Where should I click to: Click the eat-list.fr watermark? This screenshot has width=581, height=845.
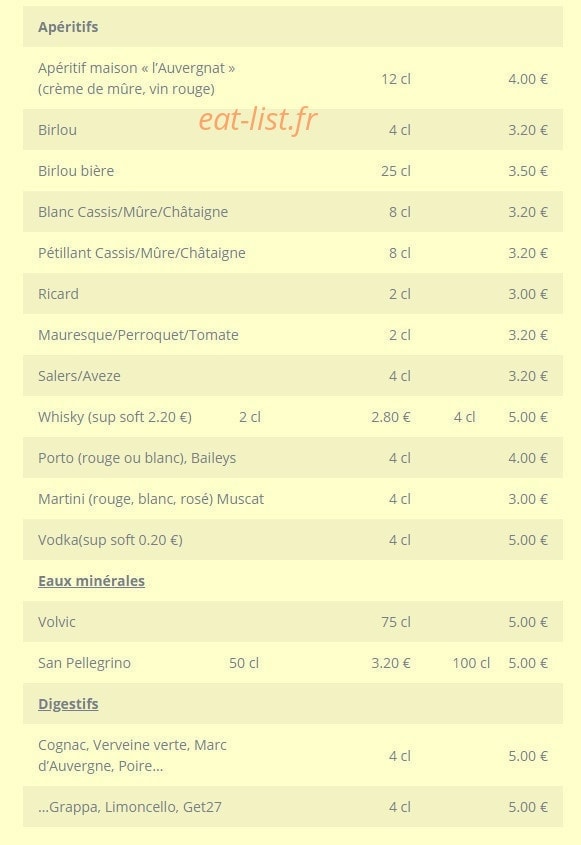(258, 120)
